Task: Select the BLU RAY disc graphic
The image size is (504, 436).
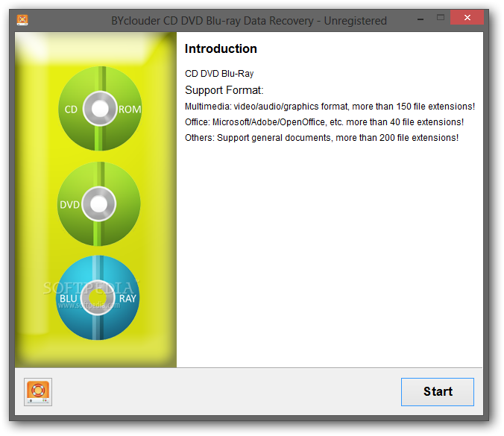Action: click(x=98, y=297)
